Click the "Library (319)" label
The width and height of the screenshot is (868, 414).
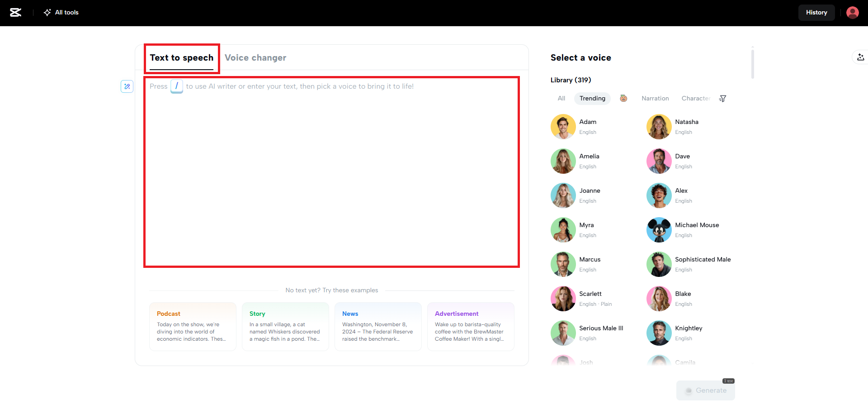pos(571,80)
